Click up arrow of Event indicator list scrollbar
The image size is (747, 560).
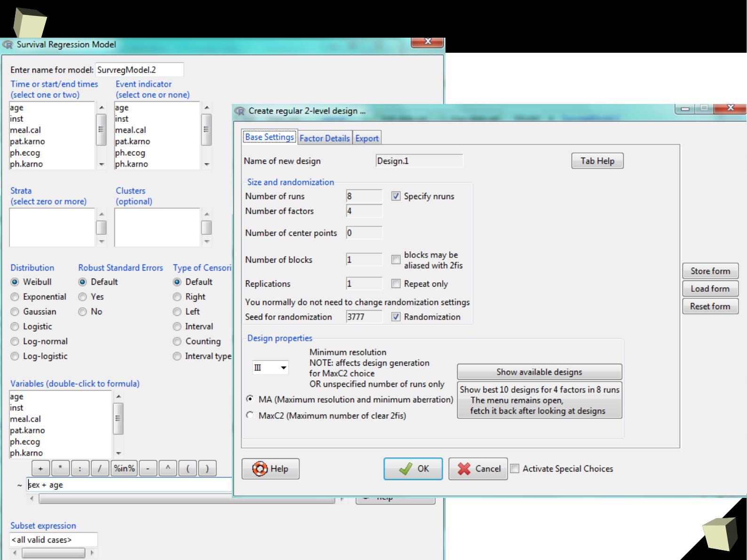coord(207,107)
